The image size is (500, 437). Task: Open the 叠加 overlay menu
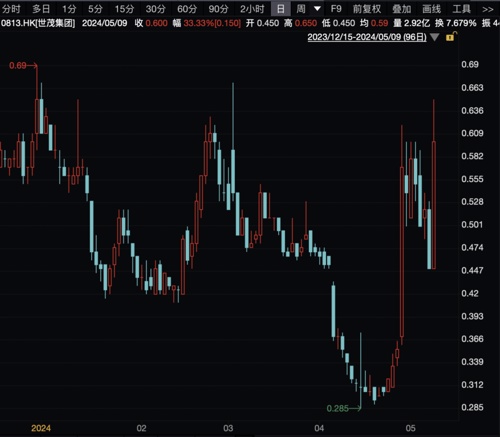click(402, 9)
